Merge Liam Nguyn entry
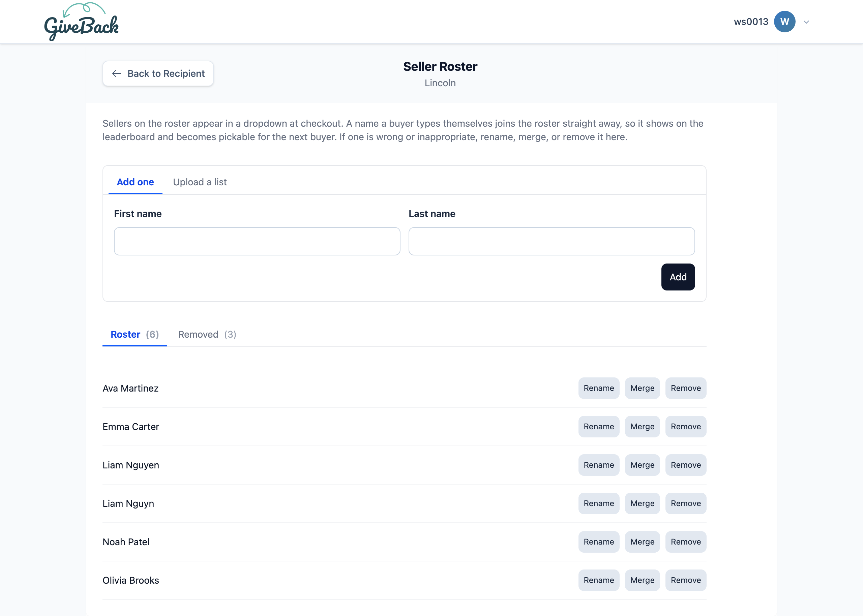This screenshot has height=616, width=863. tap(642, 503)
